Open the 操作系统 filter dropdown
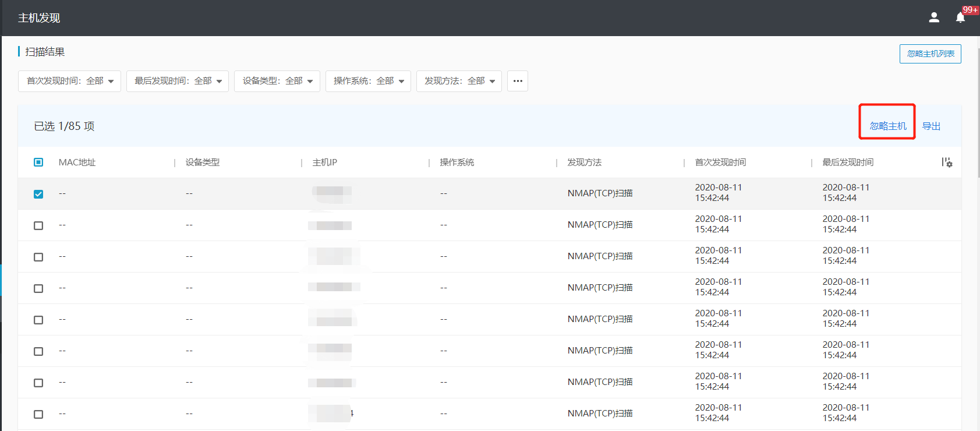 pyautogui.click(x=368, y=81)
